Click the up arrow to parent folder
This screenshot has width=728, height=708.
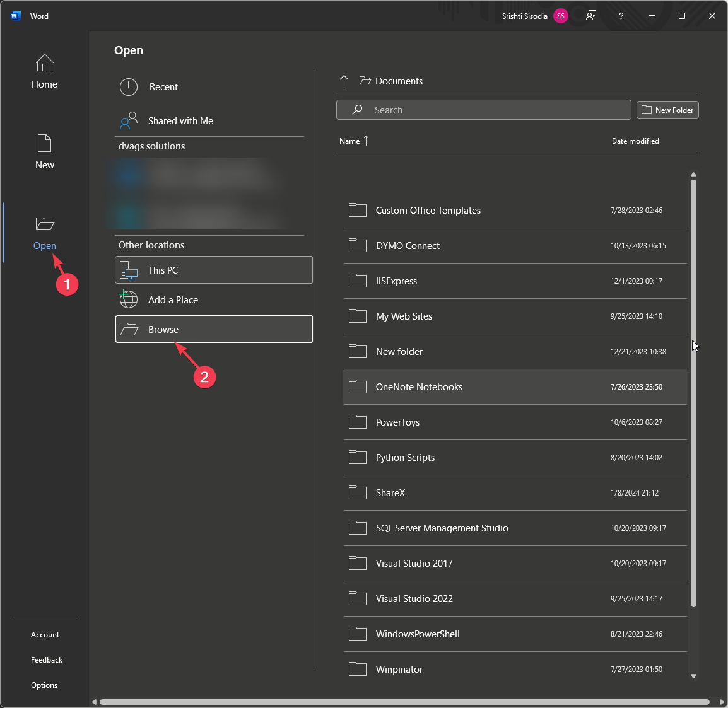coord(344,81)
